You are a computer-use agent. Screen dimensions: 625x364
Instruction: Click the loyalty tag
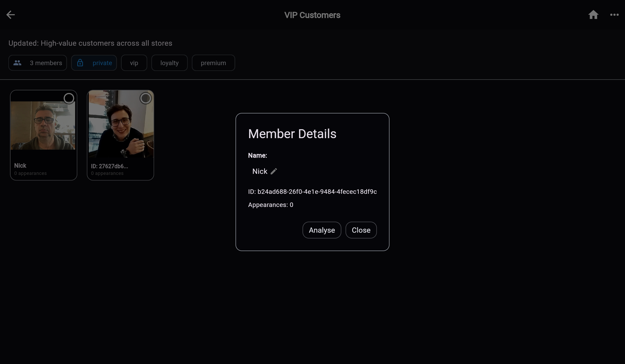click(x=169, y=63)
